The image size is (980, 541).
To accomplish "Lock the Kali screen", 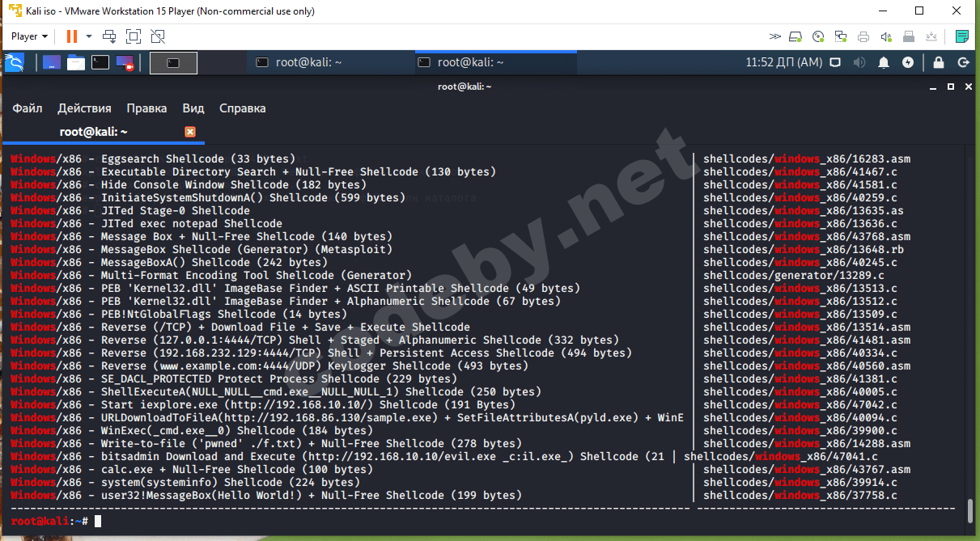I will (939, 62).
